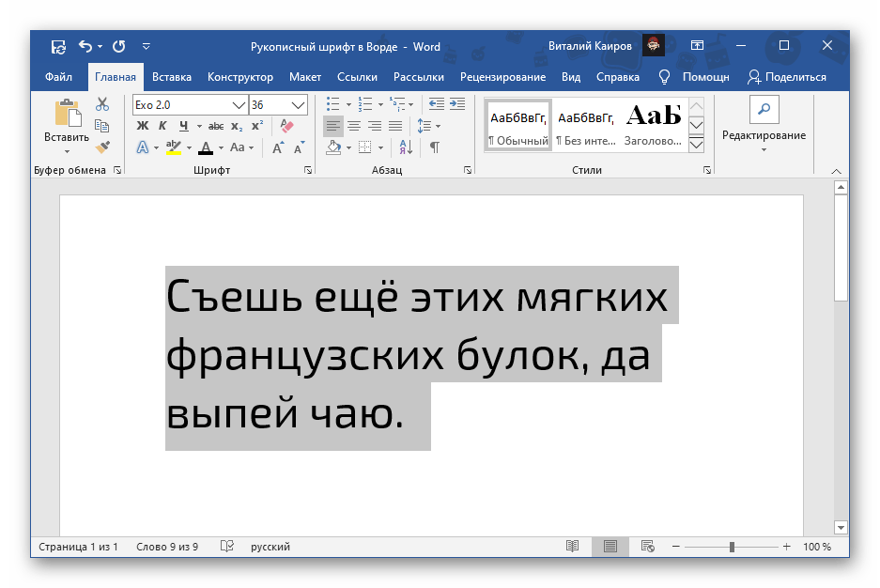Sort the text with the A-Я icon
This screenshot has width=880, height=588.
407,147
